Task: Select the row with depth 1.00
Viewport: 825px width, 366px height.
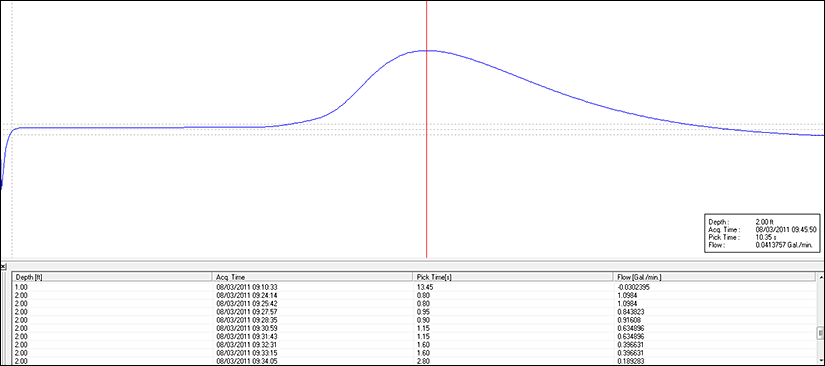Action: coord(415,288)
